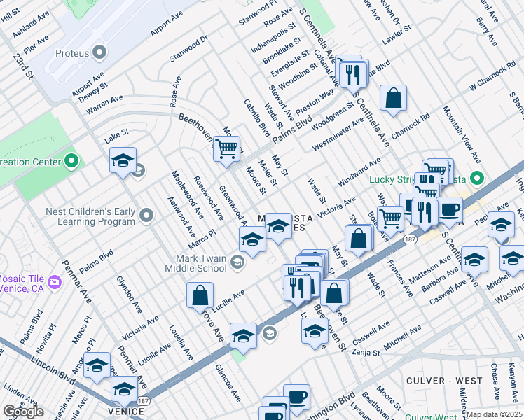This screenshot has width=524, height=420.
Task: Click the Nest Children's Early Learning Program label
Action: 90,216
